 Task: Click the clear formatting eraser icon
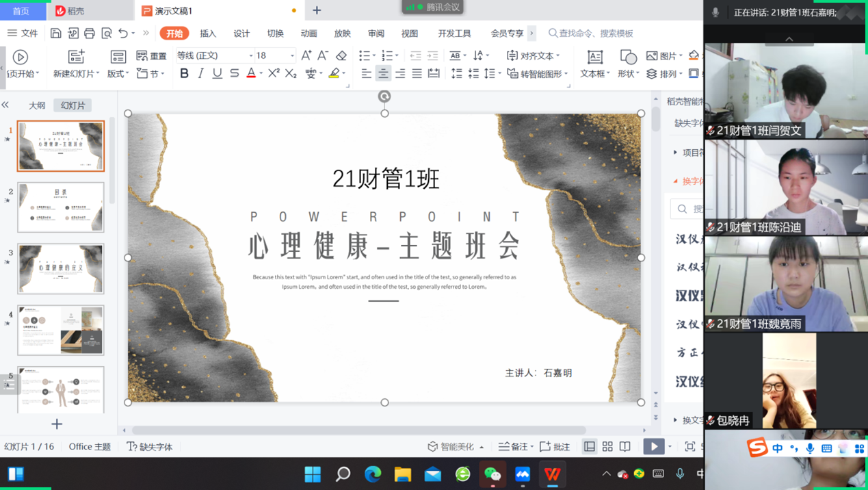pyautogui.click(x=341, y=55)
